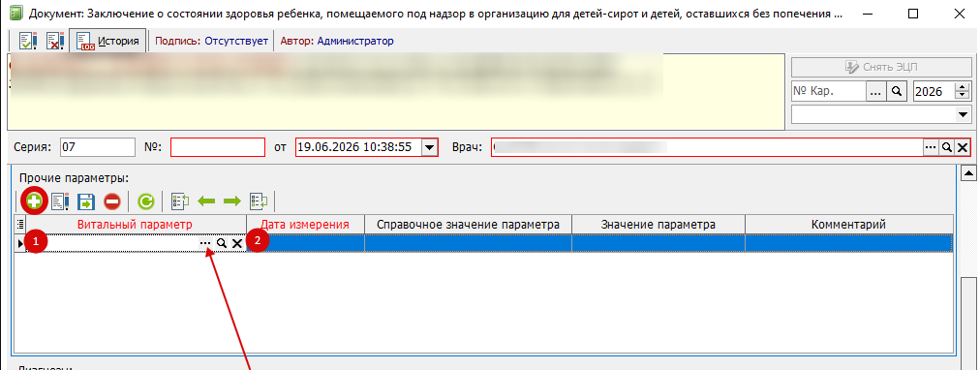Open grid options menu icon
This screenshot has width=980, height=370.
coord(19,225)
